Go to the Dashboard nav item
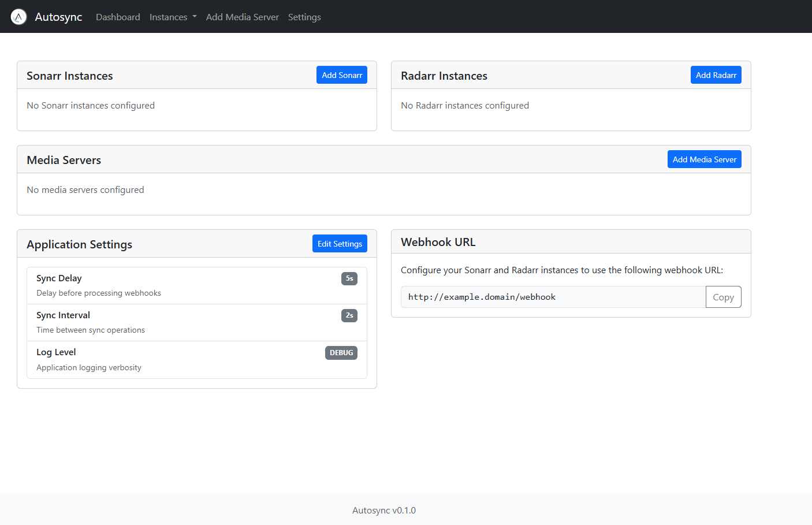This screenshot has width=812, height=525. pos(118,17)
